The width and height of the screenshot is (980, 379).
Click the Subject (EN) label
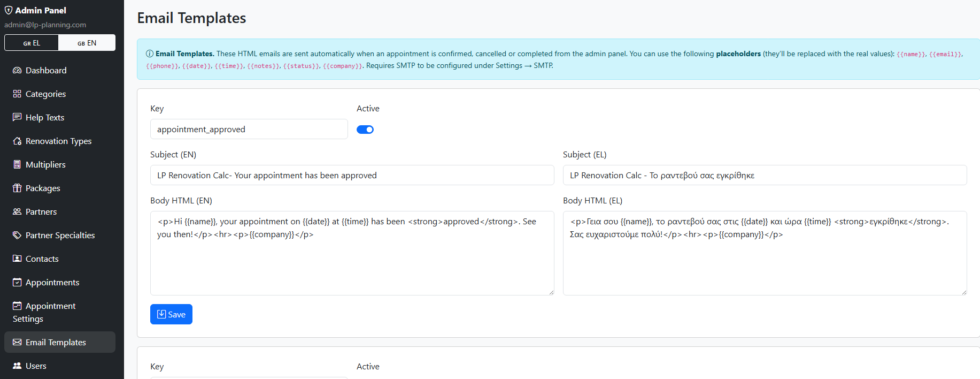pyautogui.click(x=173, y=154)
